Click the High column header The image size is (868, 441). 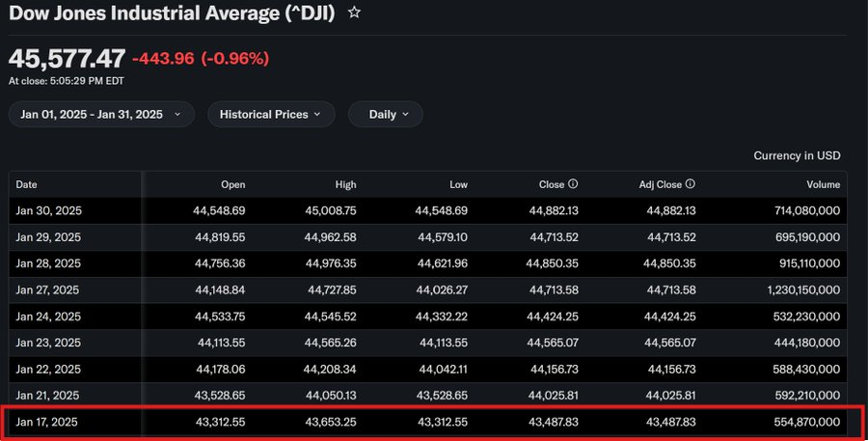click(345, 184)
